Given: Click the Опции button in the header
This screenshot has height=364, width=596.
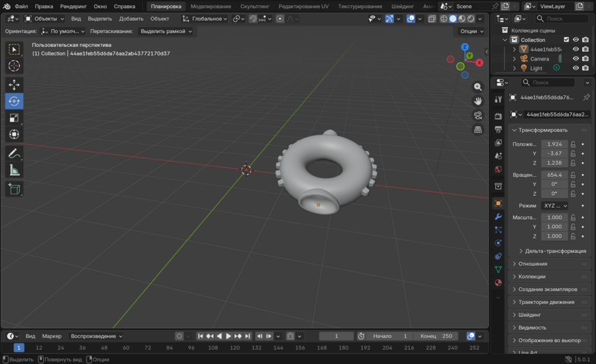Looking at the screenshot, I should [471, 31].
